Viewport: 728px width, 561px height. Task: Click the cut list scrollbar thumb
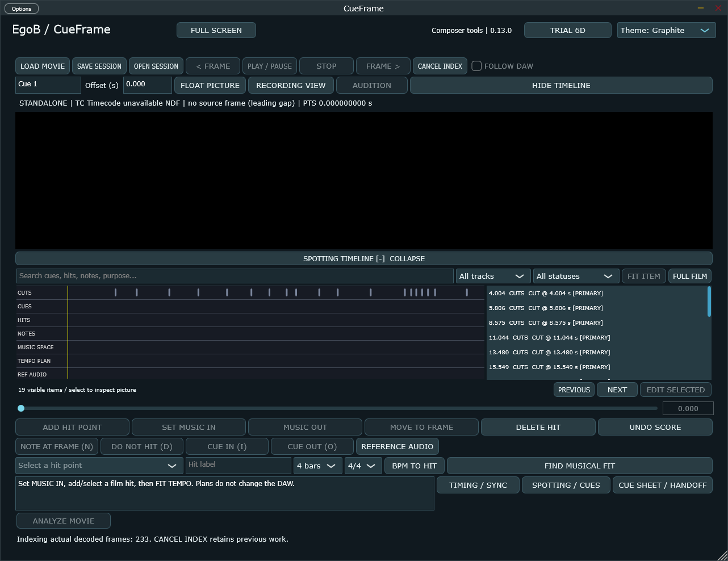(x=709, y=302)
